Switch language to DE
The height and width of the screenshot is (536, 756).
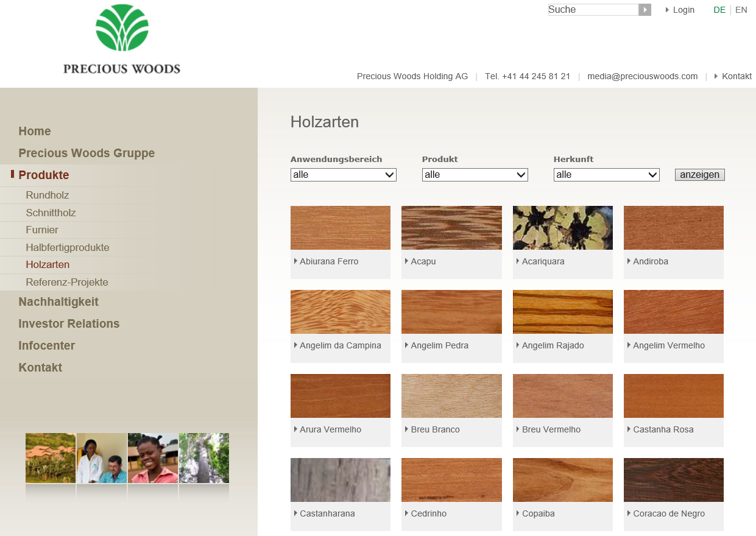point(719,10)
